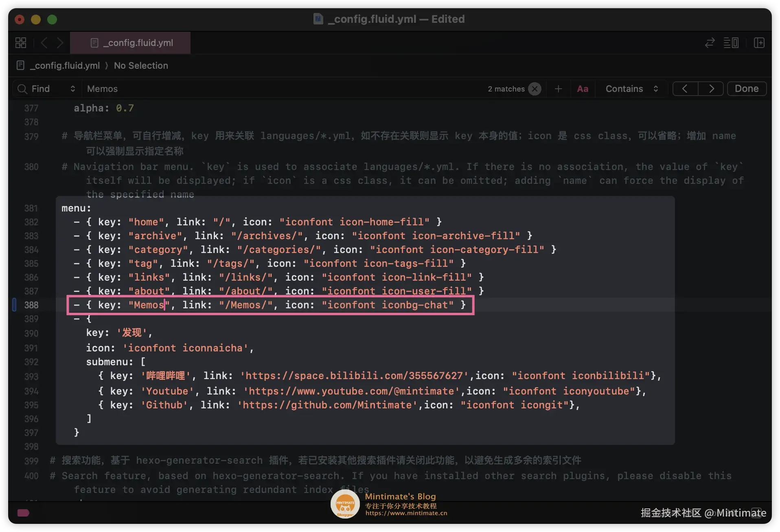This screenshot has width=780, height=532.
Task: Click line number 396 in the gutter
Action: (x=31, y=419)
